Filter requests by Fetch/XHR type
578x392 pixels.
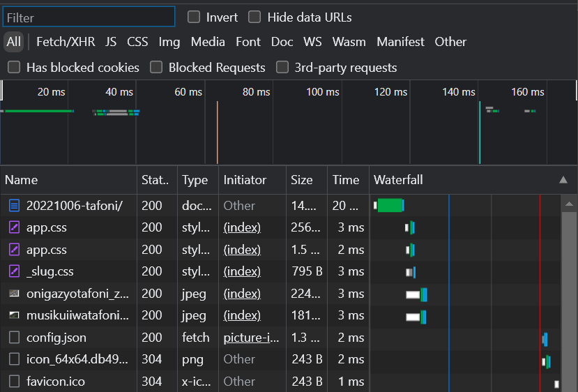tap(66, 42)
